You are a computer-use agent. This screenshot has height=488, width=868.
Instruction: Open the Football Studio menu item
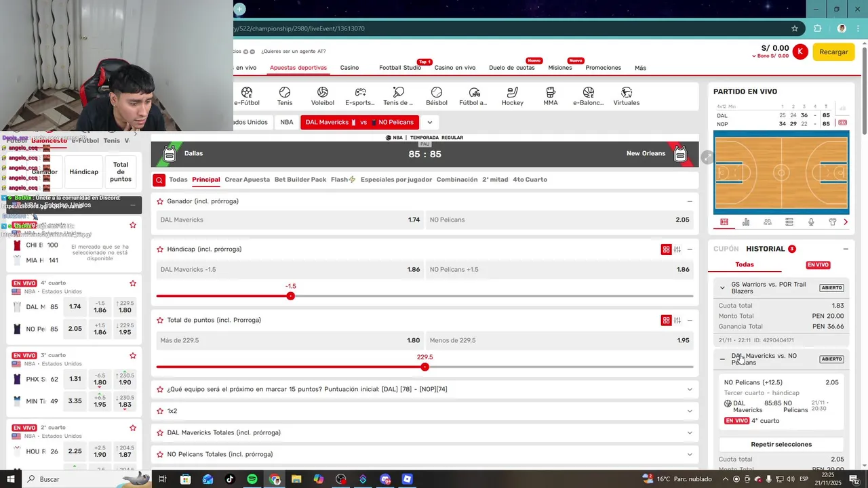[x=400, y=68]
